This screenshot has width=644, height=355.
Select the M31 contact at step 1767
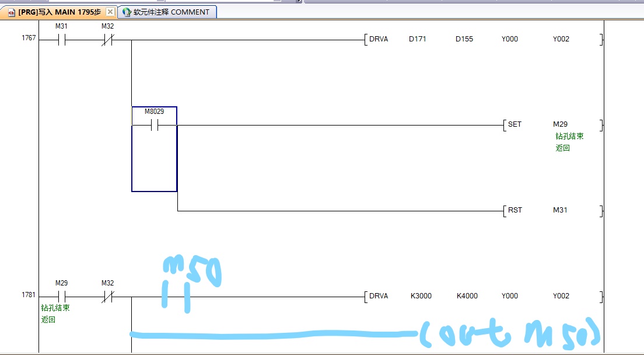click(x=61, y=40)
